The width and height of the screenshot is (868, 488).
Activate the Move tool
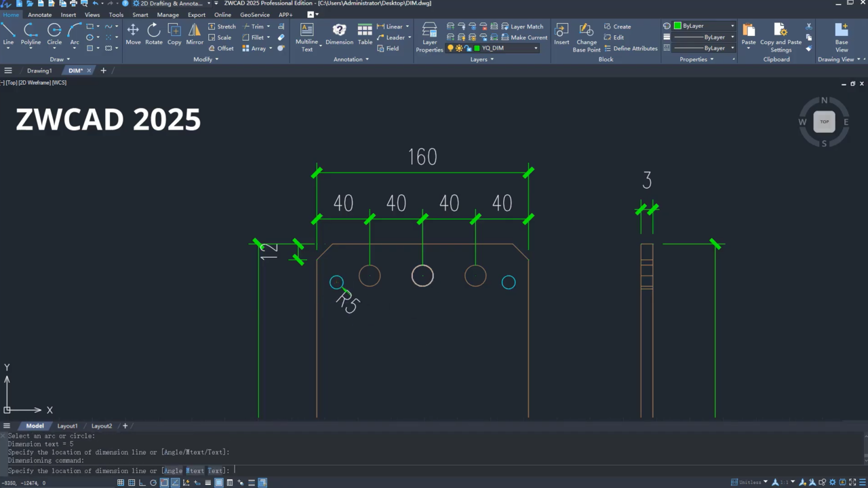(133, 34)
